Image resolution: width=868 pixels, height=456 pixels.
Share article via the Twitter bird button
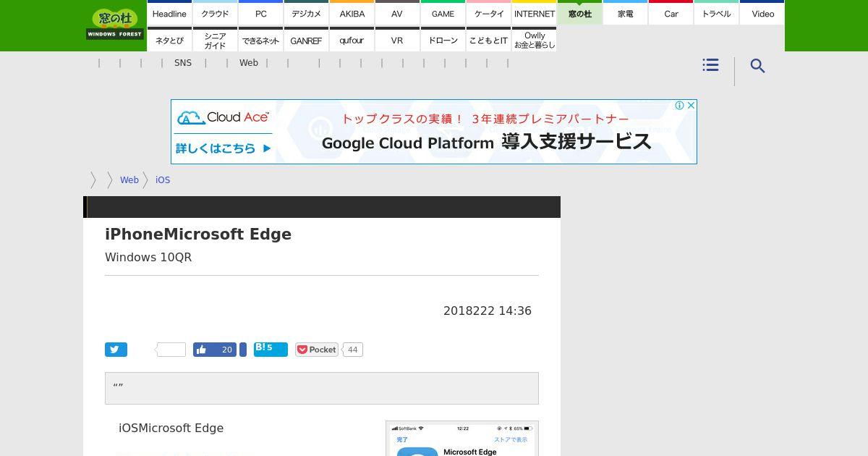tap(116, 350)
